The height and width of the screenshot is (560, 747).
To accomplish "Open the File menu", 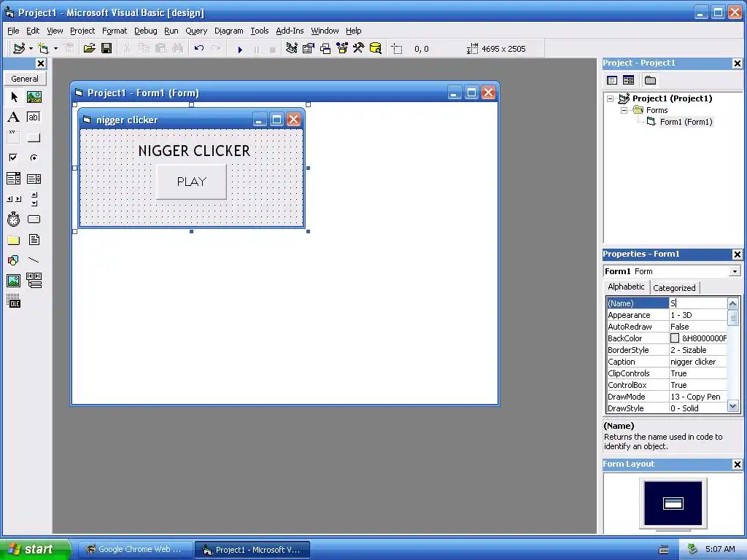I will coord(13,31).
